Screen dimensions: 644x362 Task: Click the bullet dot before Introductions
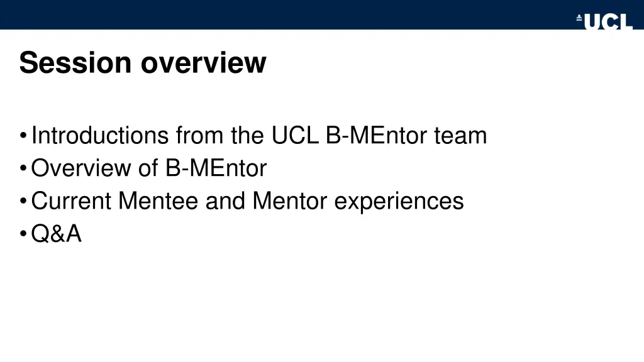pos(23,136)
